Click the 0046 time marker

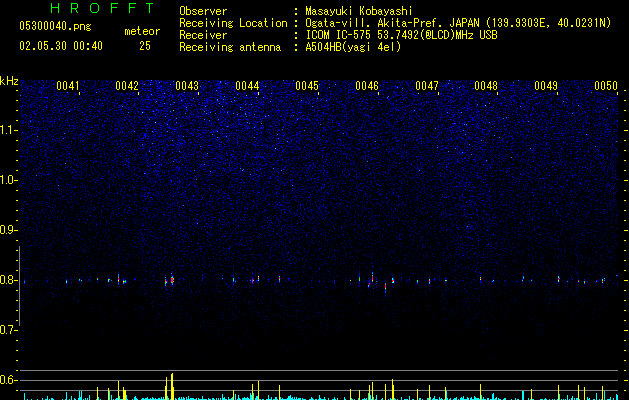tap(367, 86)
